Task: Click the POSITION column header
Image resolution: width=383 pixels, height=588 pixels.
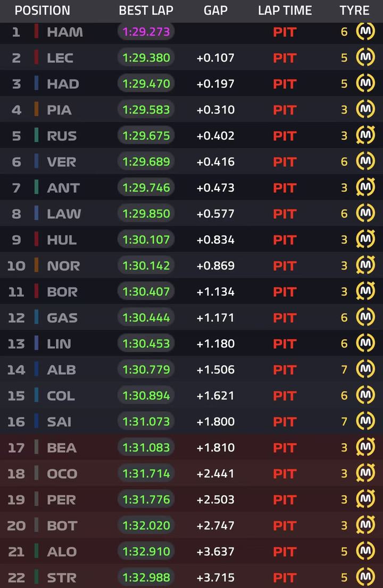Action: (43, 11)
